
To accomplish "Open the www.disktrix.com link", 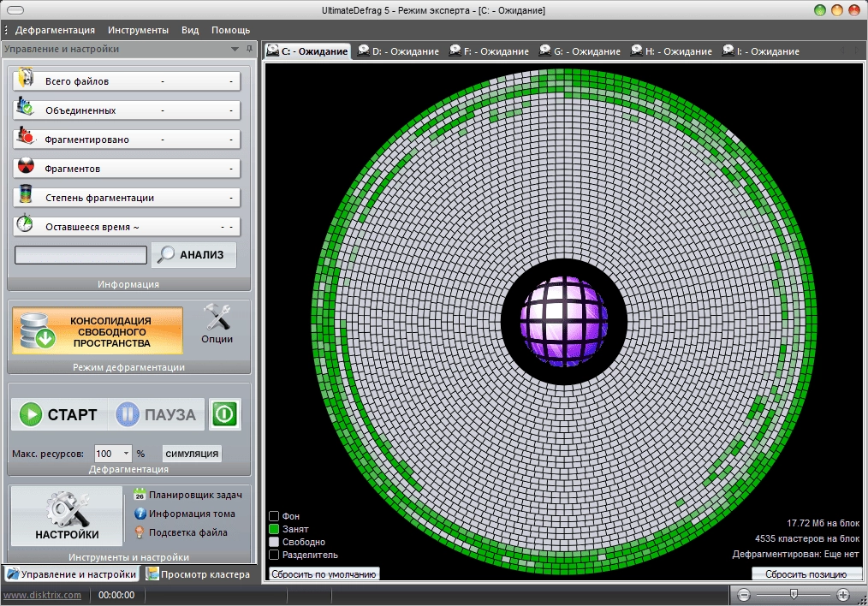I will [42, 595].
